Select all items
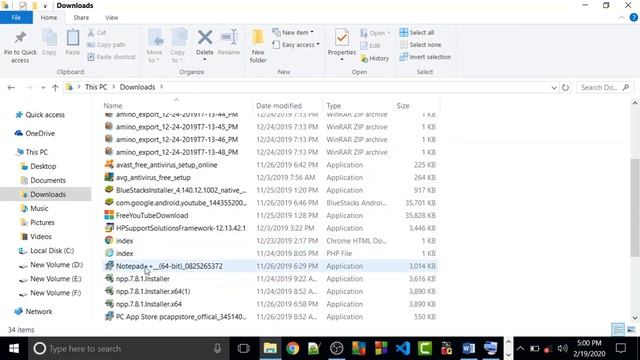This screenshot has width=640, height=360. coord(417,32)
